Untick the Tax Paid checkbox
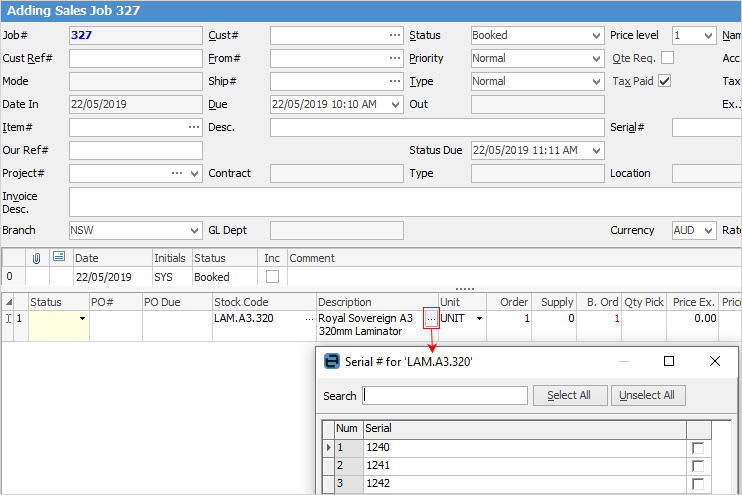The width and height of the screenshot is (742, 495). 664,81
